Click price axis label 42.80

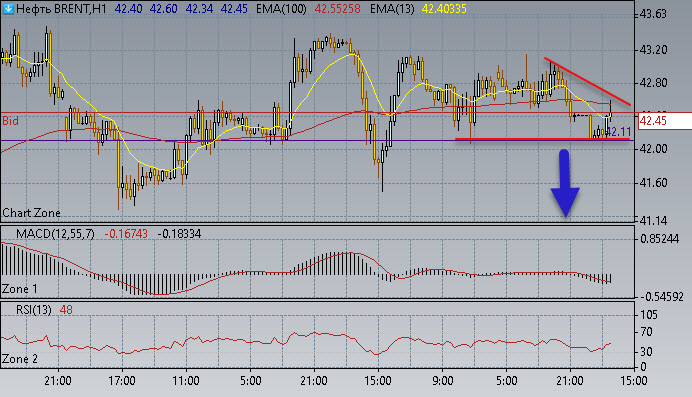[x=653, y=83]
